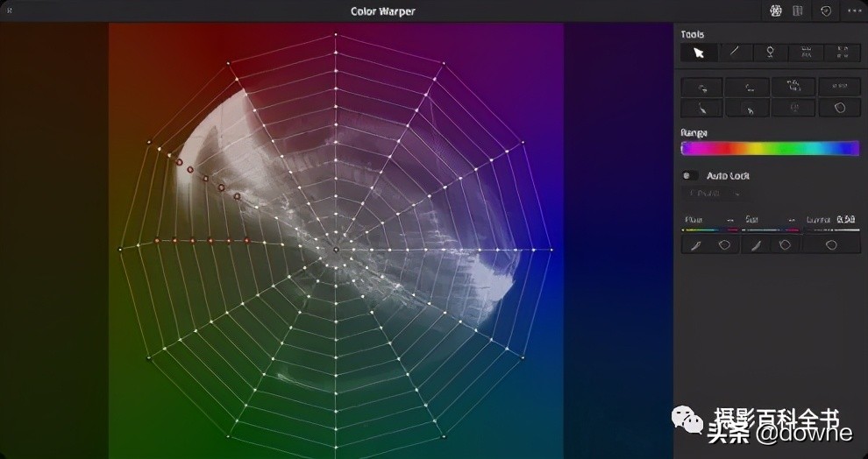Select the rightmost vertex point of web
The image size is (868, 459).
pos(551,250)
